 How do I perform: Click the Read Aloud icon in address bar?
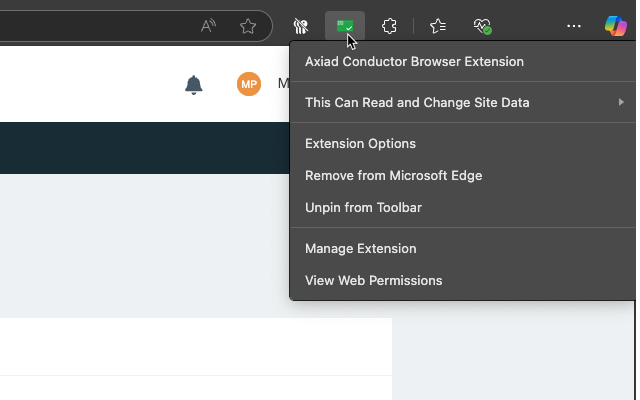(x=208, y=27)
